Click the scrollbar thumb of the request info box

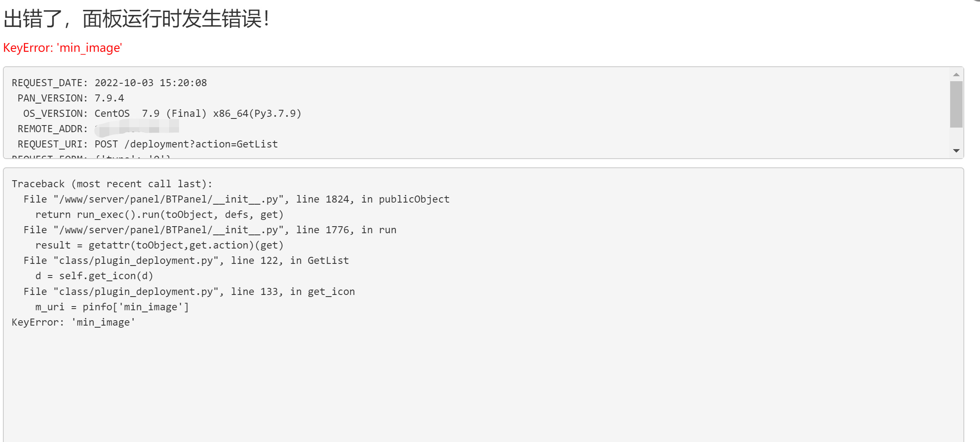tap(956, 104)
